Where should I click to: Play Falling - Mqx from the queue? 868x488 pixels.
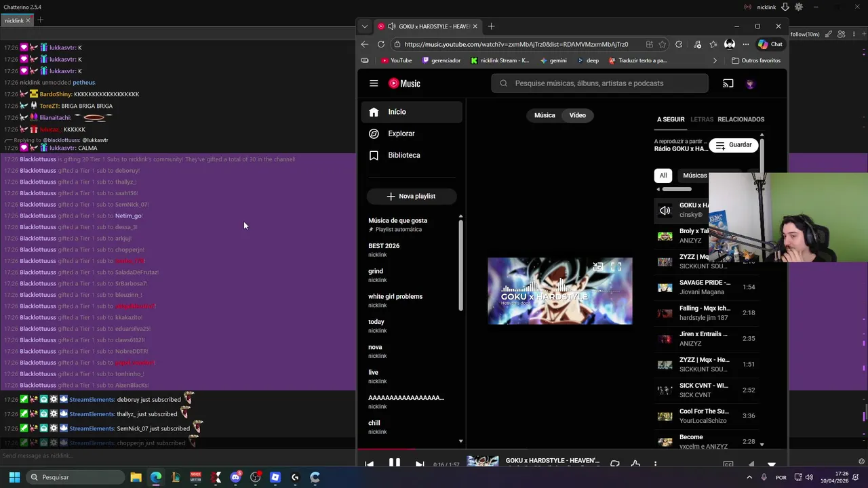click(707, 312)
